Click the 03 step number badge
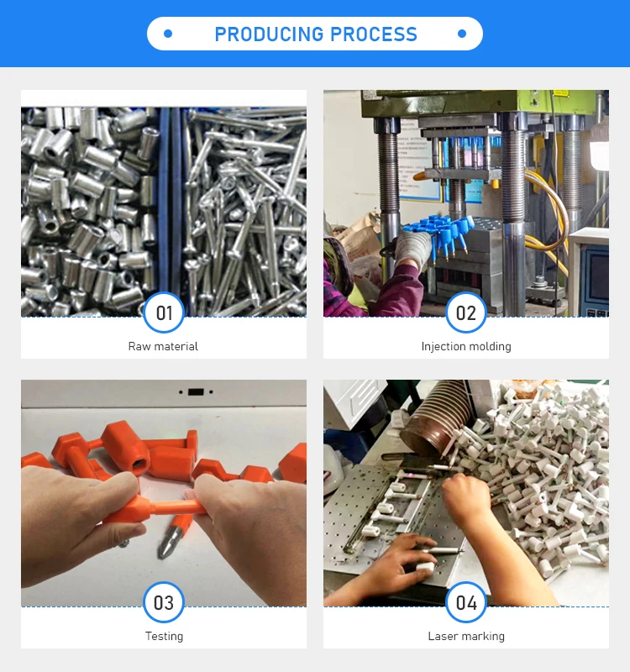Image resolution: width=630 pixels, height=672 pixels. click(164, 602)
